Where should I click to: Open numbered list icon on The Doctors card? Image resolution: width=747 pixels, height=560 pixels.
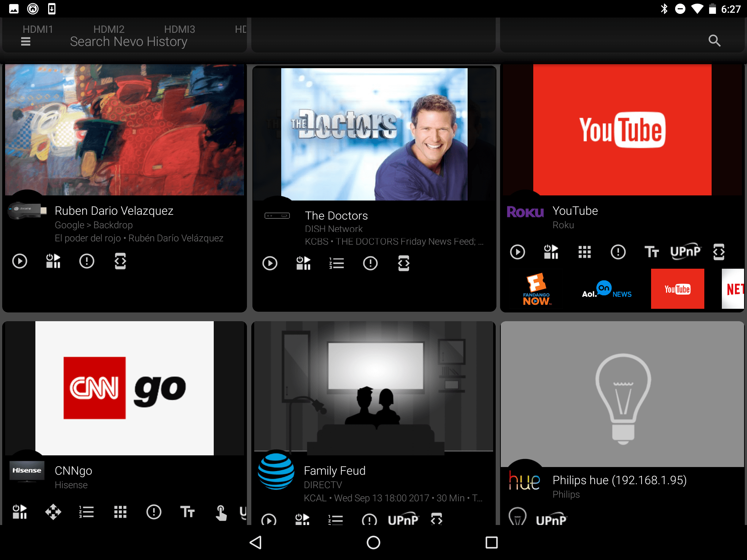pos(337,263)
